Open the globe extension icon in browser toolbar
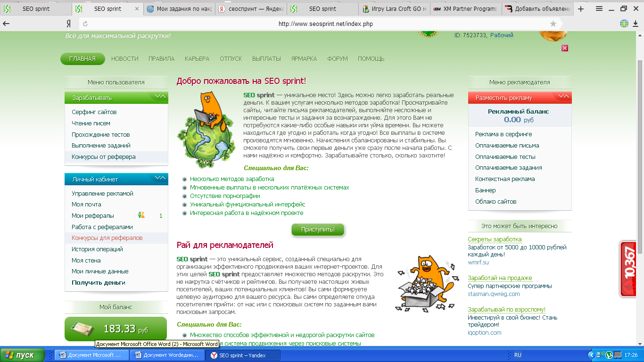644x362 pixels. pyautogui.click(x=624, y=24)
